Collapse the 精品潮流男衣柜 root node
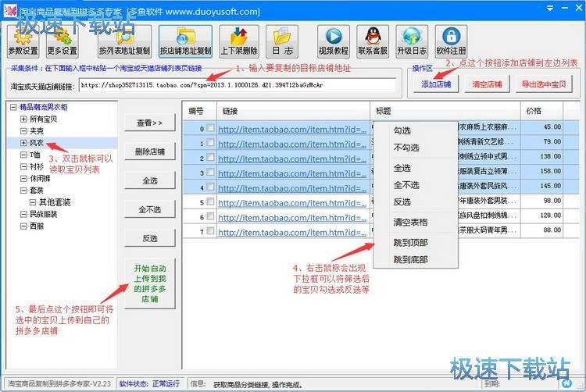The height and width of the screenshot is (392, 586). 14,108
